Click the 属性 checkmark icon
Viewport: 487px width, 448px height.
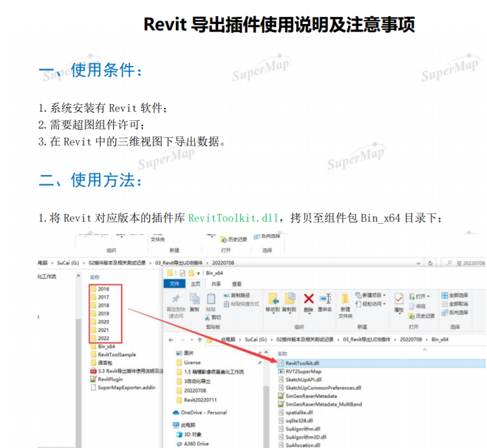point(399,299)
